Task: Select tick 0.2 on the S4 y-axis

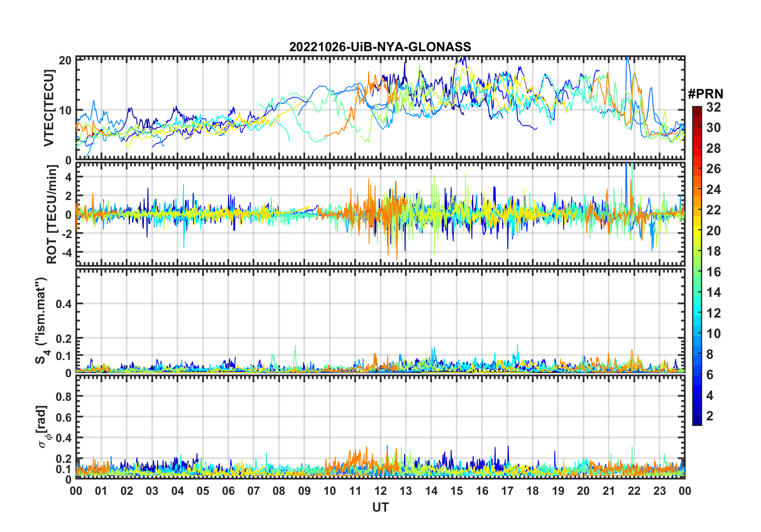Action: point(64,338)
